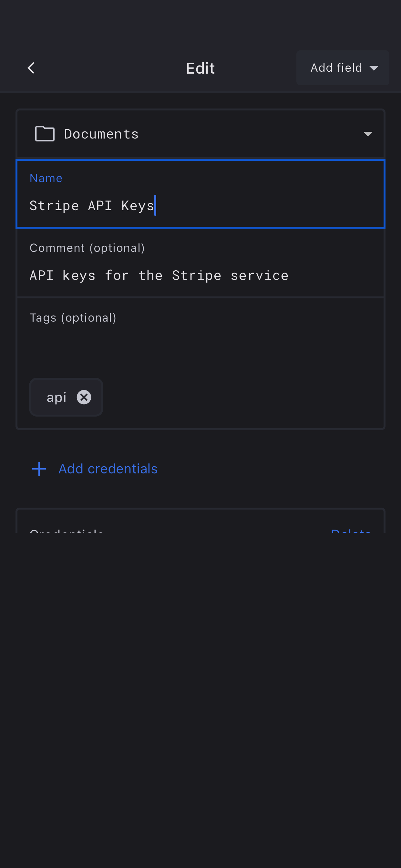Remove the api tag
The height and width of the screenshot is (868, 401).
coord(84,397)
